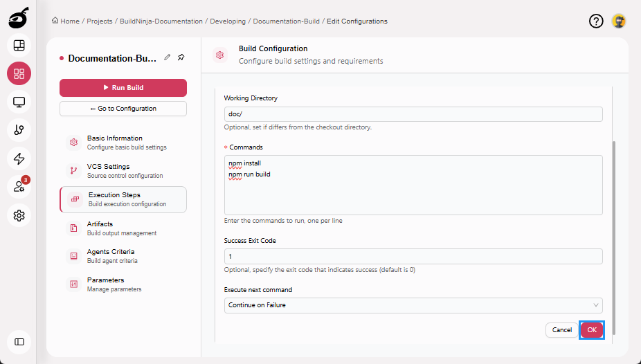Expand Execute next command dropdown
Image resolution: width=641 pixels, height=364 pixels.
tap(413, 305)
